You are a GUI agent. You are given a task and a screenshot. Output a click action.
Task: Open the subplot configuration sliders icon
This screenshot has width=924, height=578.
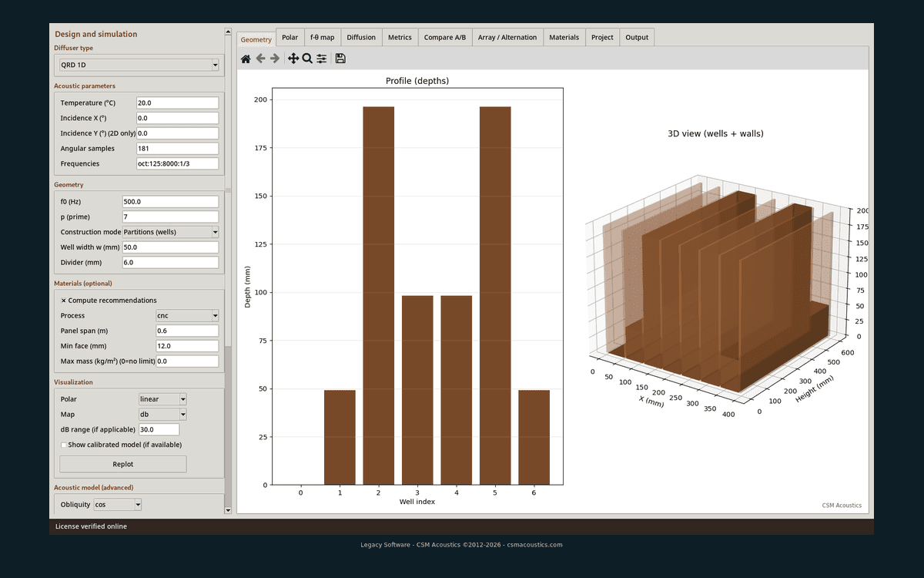coord(322,59)
